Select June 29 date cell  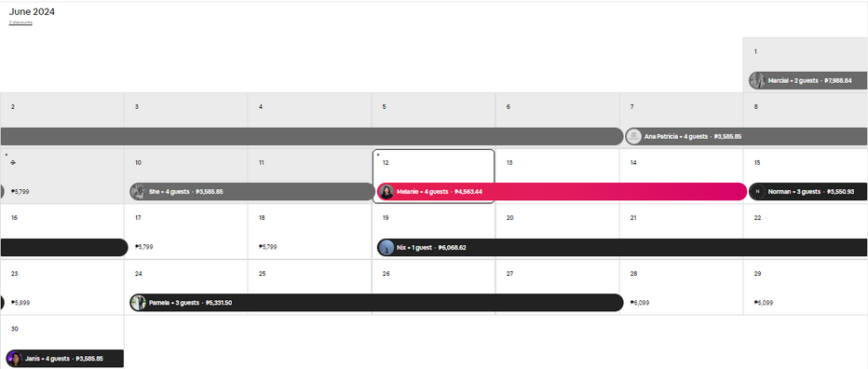pyautogui.click(x=806, y=287)
